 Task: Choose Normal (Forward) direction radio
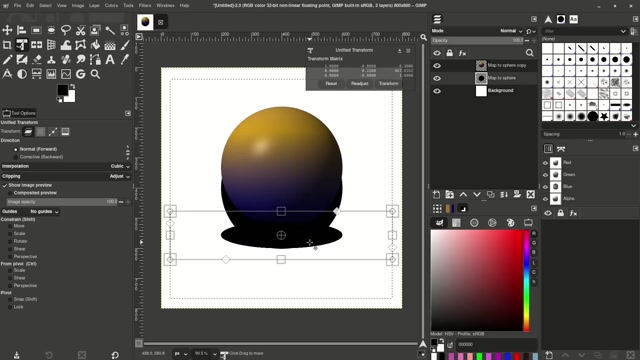16,149
